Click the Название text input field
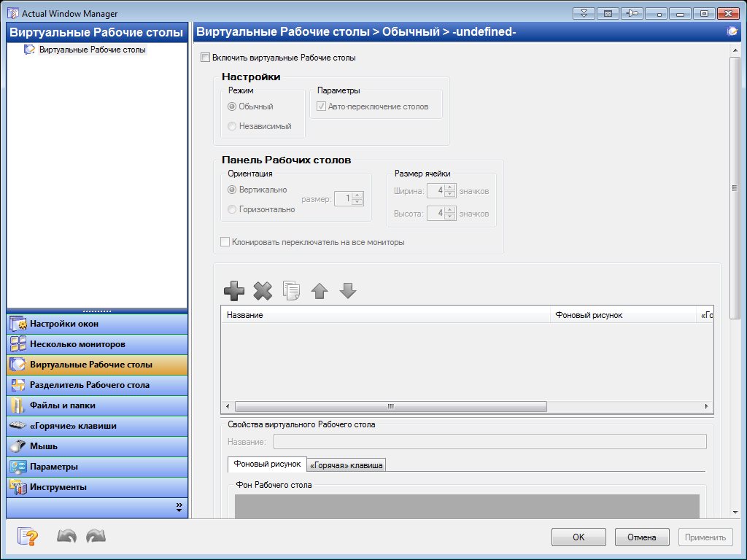Viewport: 747px width, 560px height. click(489, 442)
